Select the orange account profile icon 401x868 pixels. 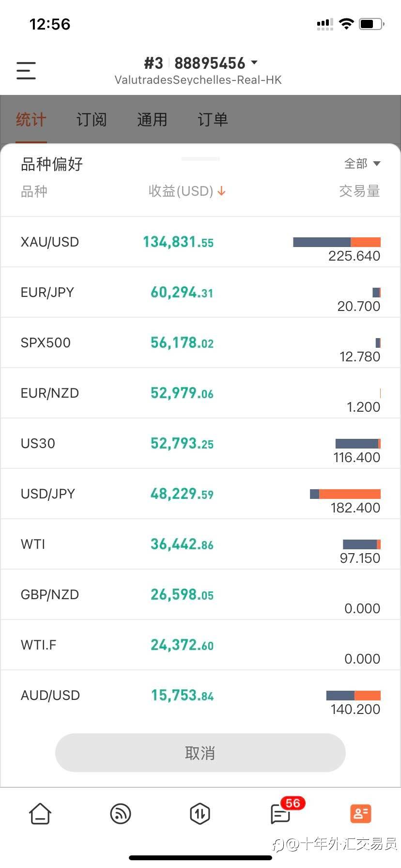point(360,813)
